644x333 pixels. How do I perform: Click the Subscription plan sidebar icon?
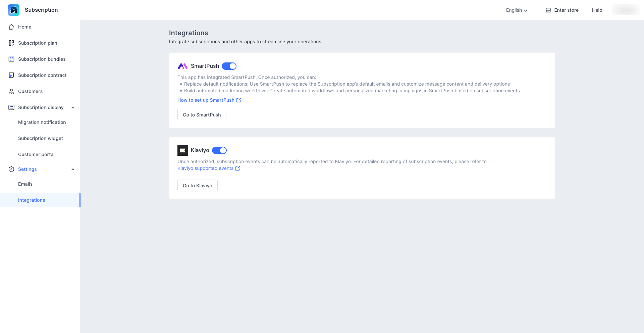(x=11, y=43)
